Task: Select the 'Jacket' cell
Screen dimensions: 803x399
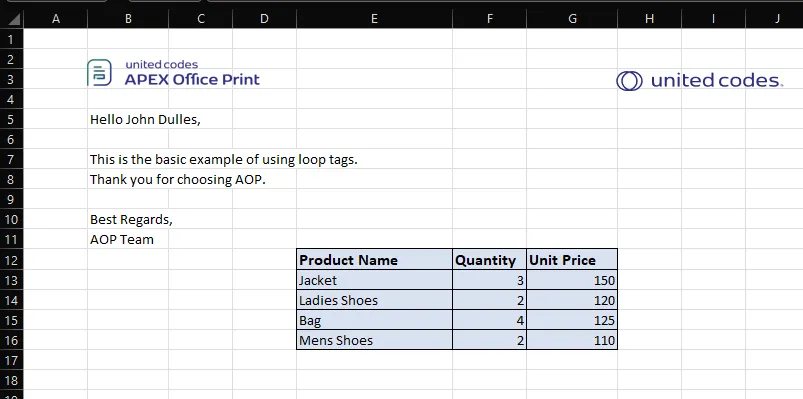Action: 374,280
